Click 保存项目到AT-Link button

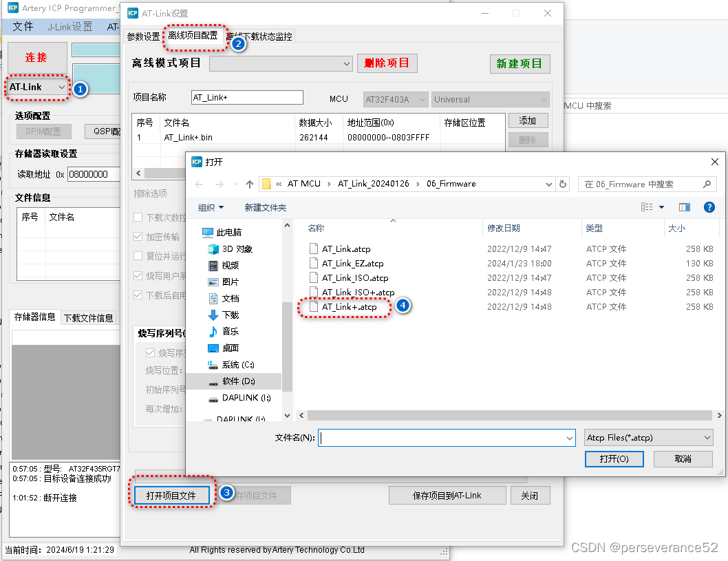(x=447, y=496)
